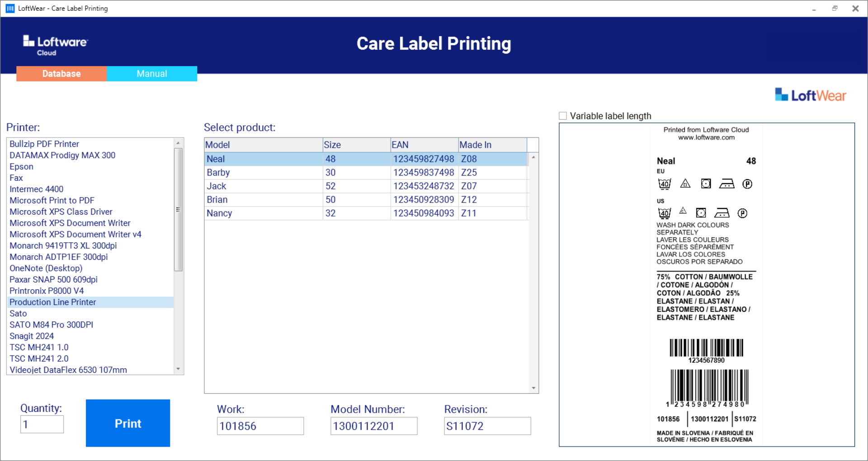Select the Neal product row
This screenshot has width=868, height=461.
tap(366, 159)
